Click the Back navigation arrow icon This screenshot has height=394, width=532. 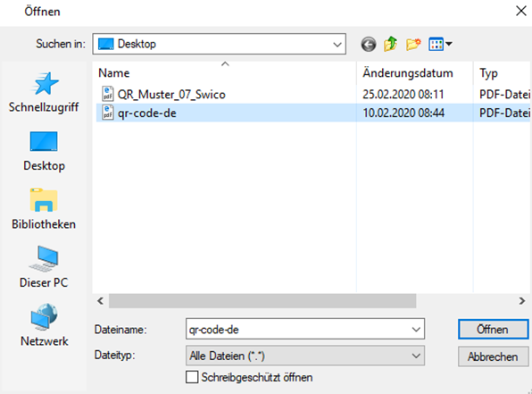[369, 44]
